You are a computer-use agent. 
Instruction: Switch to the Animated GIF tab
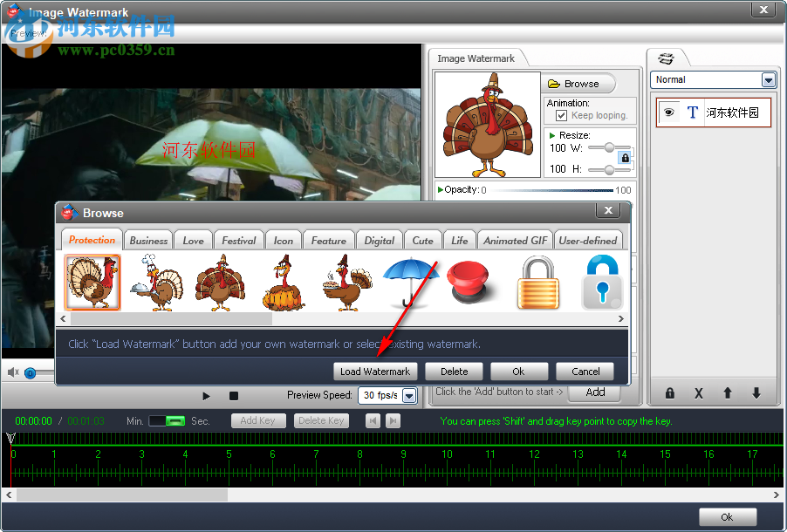click(515, 239)
